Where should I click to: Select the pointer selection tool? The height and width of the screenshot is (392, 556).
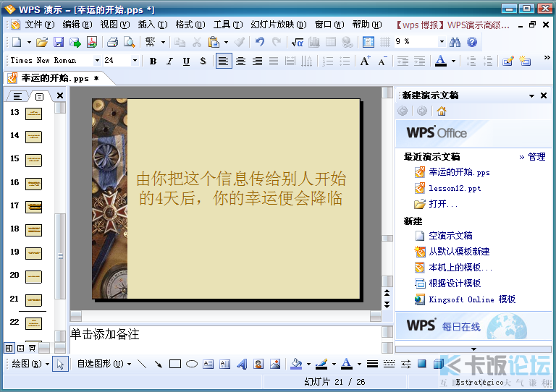(60, 364)
